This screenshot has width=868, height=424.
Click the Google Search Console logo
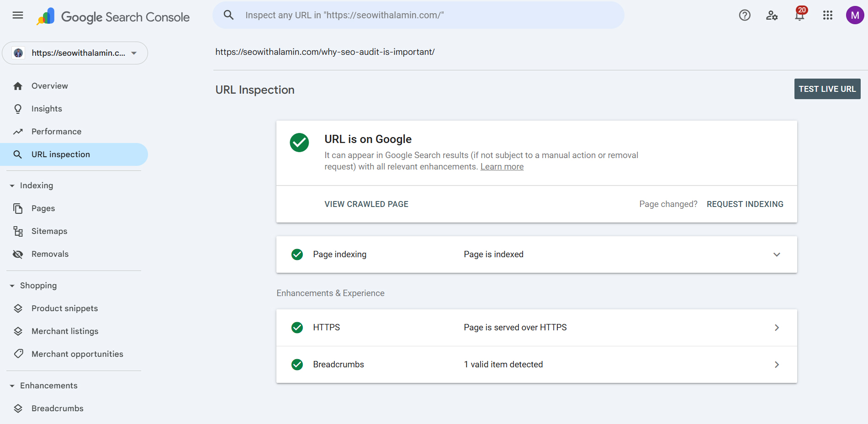pos(113,17)
